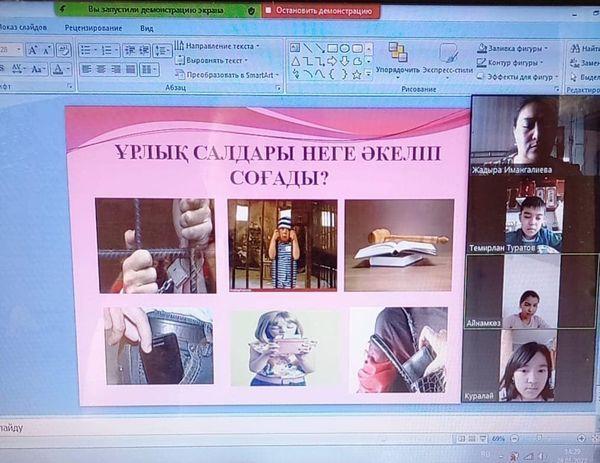
Task: Select the curve line shape
Action: (320, 73)
